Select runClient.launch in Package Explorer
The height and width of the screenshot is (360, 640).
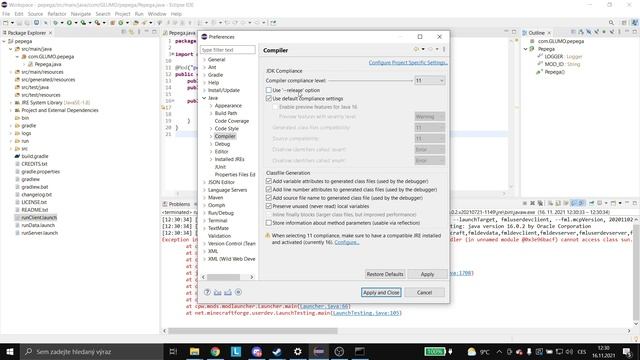[39, 218]
